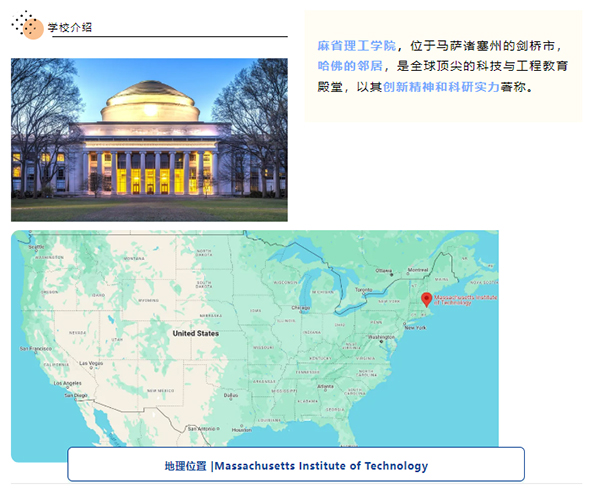Viewport: 600px width, 489px height.
Task: Click the United States map label
Action: [x=196, y=333]
